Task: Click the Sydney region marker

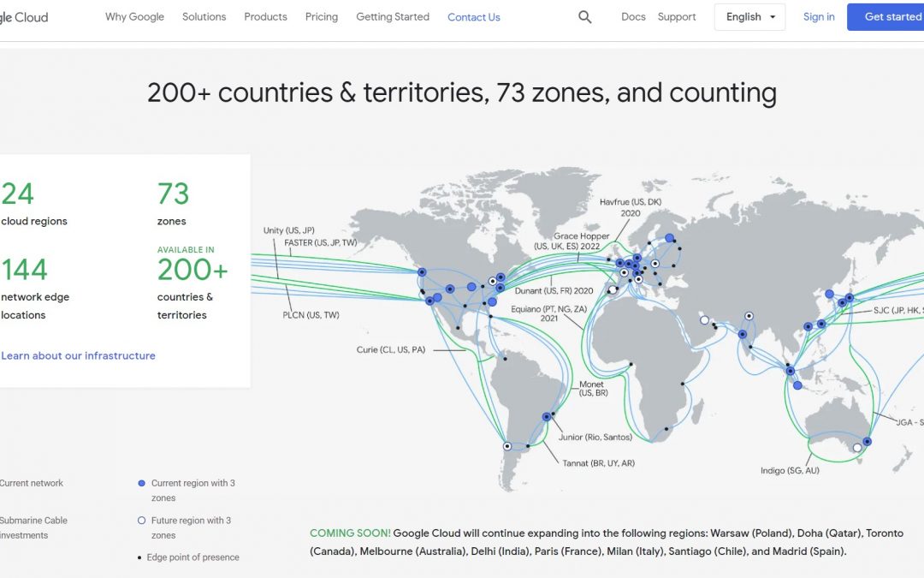Action: tap(867, 441)
